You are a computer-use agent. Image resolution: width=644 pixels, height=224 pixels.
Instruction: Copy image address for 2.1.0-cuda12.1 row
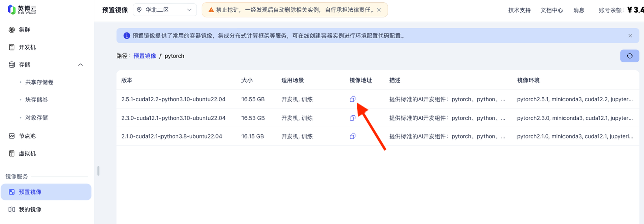[353, 136]
